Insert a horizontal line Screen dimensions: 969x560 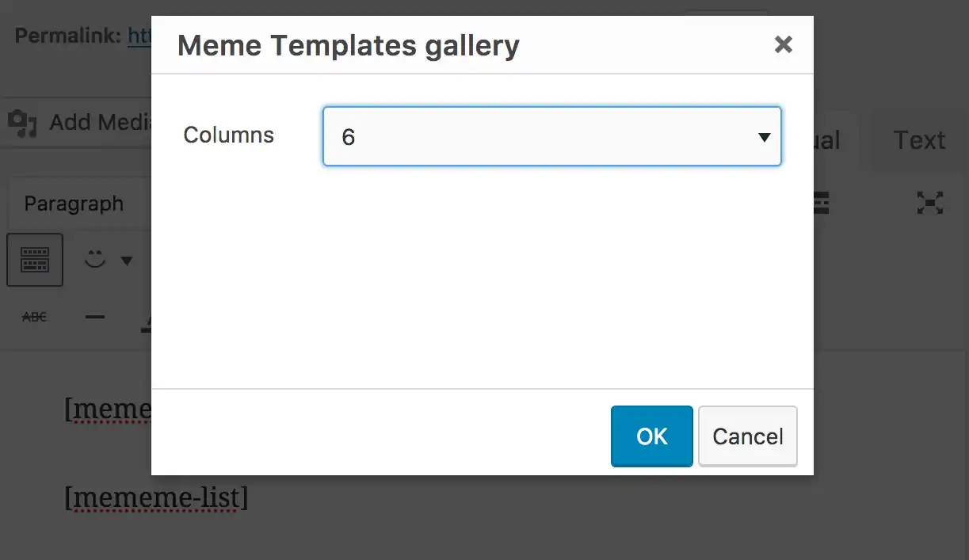(x=94, y=316)
